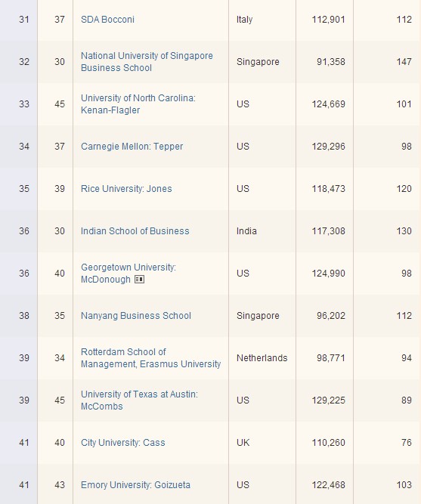Image resolution: width=421 pixels, height=504 pixels.
Task: Click rank 31 in the SDA Bocconi row
Action: (24, 20)
